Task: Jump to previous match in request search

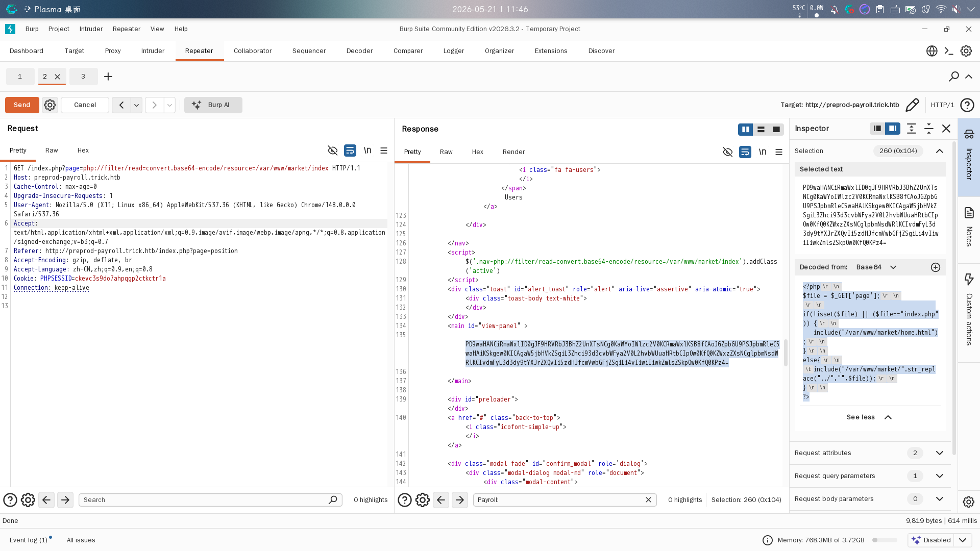Action: coord(46,500)
